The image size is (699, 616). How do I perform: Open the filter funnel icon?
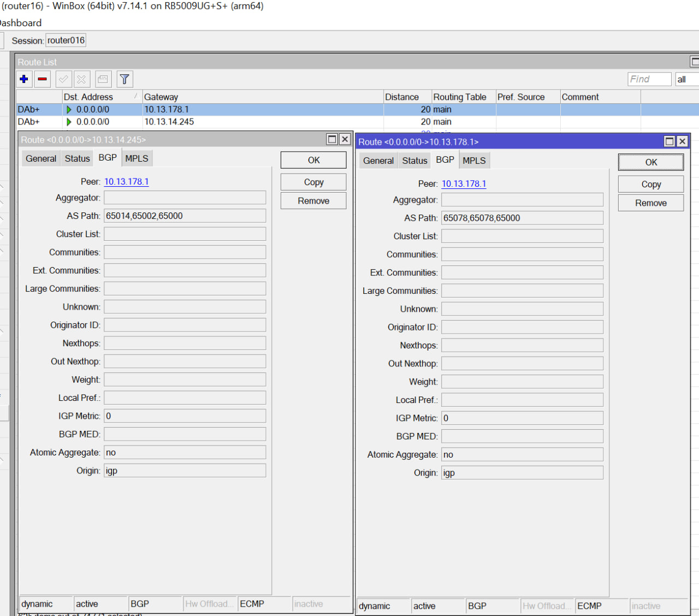125,79
